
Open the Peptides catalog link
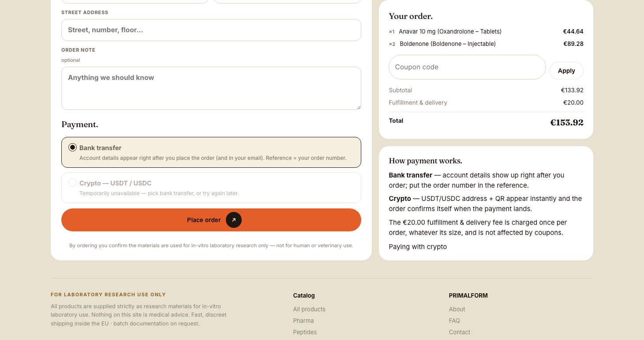305,332
